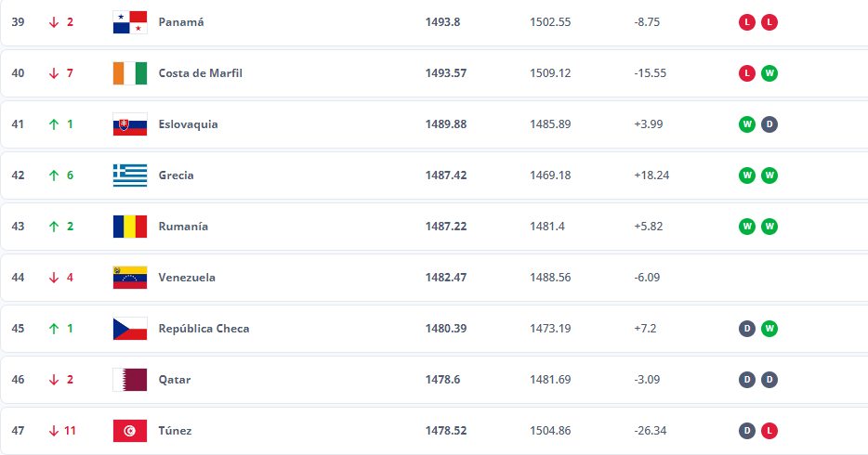Click the Eslovaquia flag icon
The height and width of the screenshot is (455, 868).
click(130, 124)
